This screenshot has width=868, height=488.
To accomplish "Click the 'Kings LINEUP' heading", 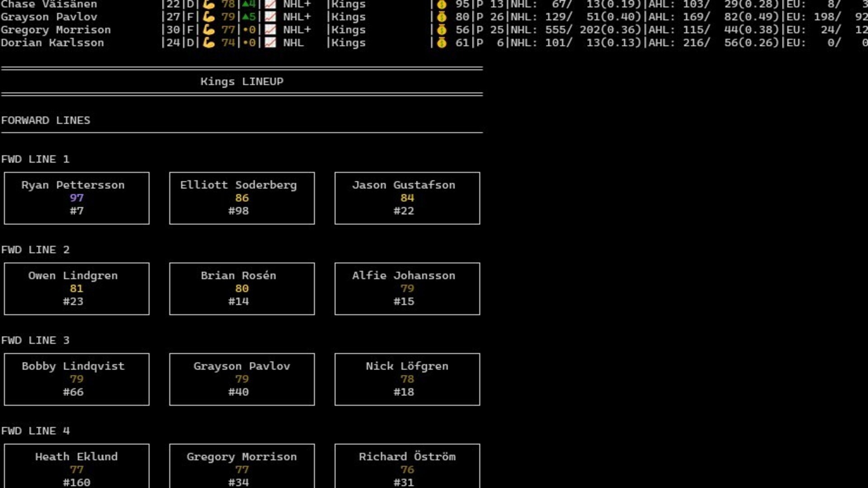I will [x=242, y=82].
